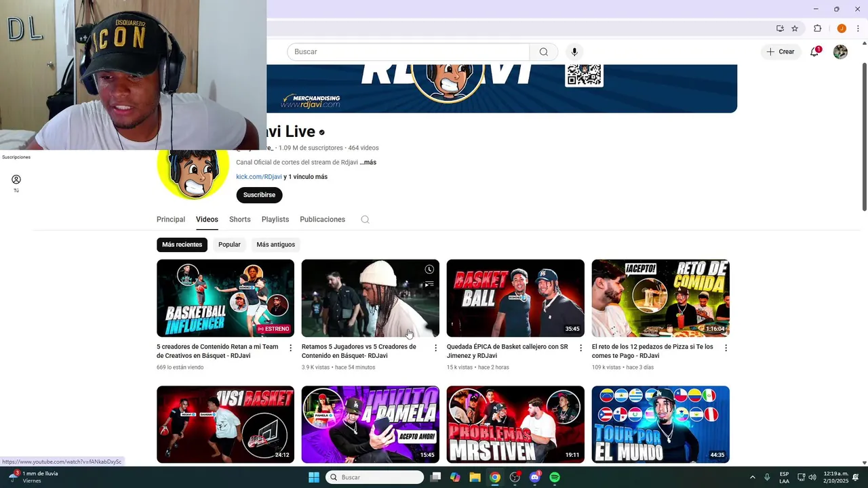Open volume icon in system tray
868x488 pixels.
(812, 477)
